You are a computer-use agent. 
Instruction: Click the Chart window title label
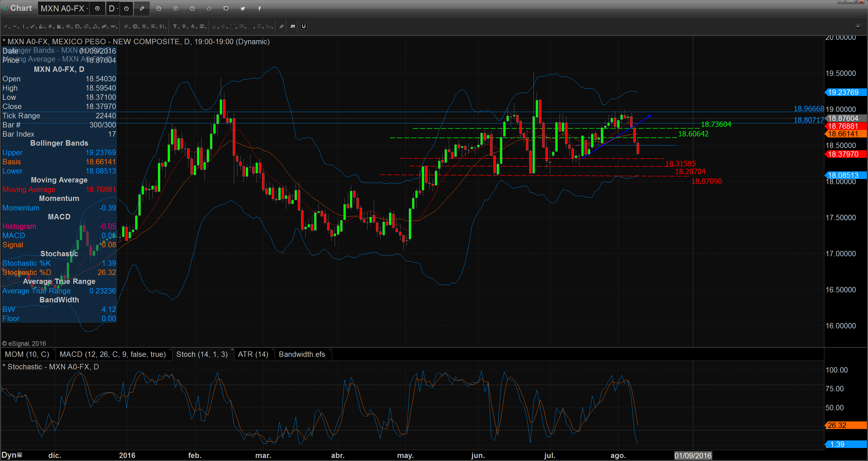pos(21,8)
